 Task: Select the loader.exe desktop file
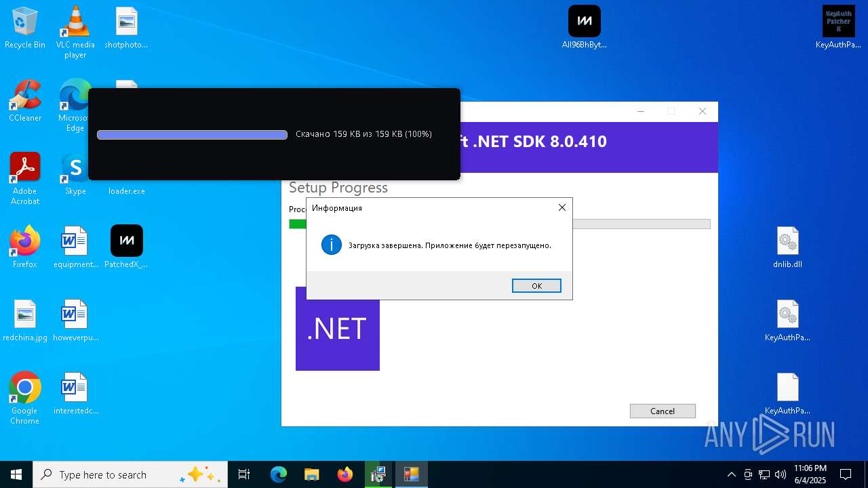(x=127, y=190)
